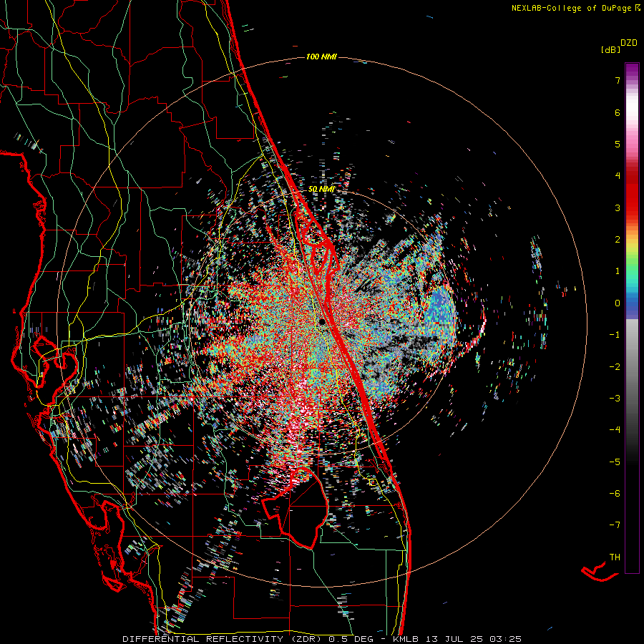Click the -3 value on the color scale
This screenshot has width=644, height=644.
pos(615,398)
